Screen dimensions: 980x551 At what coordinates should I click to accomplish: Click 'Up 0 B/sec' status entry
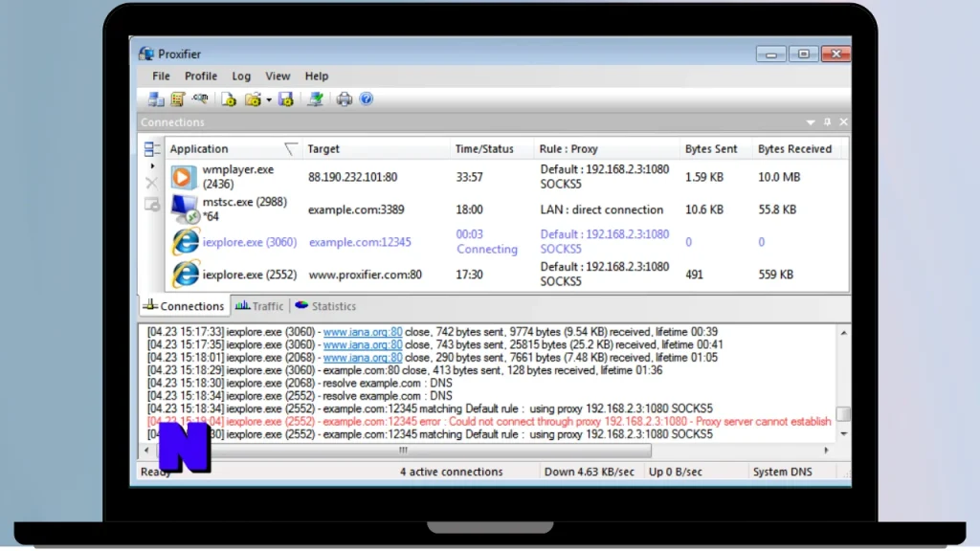pyautogui.click(x=676, y=473)
